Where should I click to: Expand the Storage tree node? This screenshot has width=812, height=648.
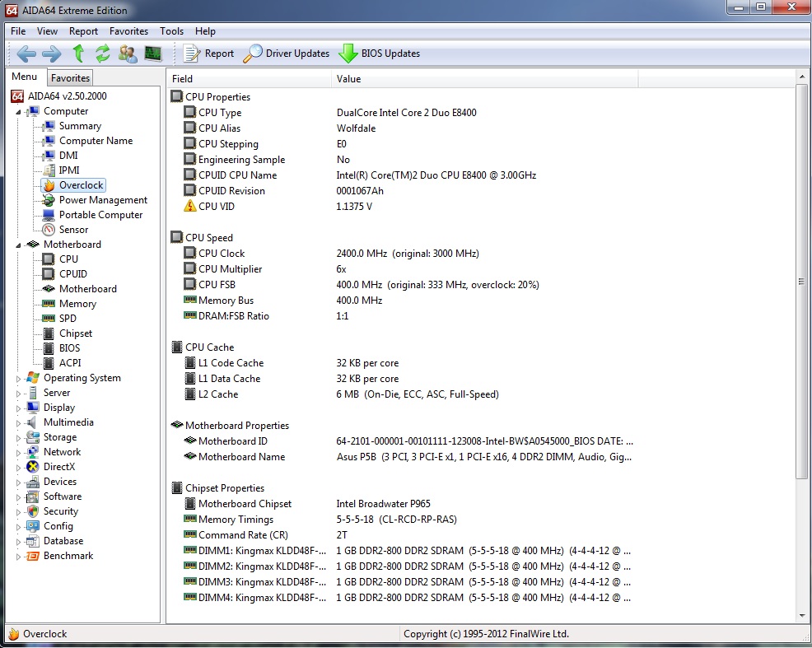pos(19,438)
